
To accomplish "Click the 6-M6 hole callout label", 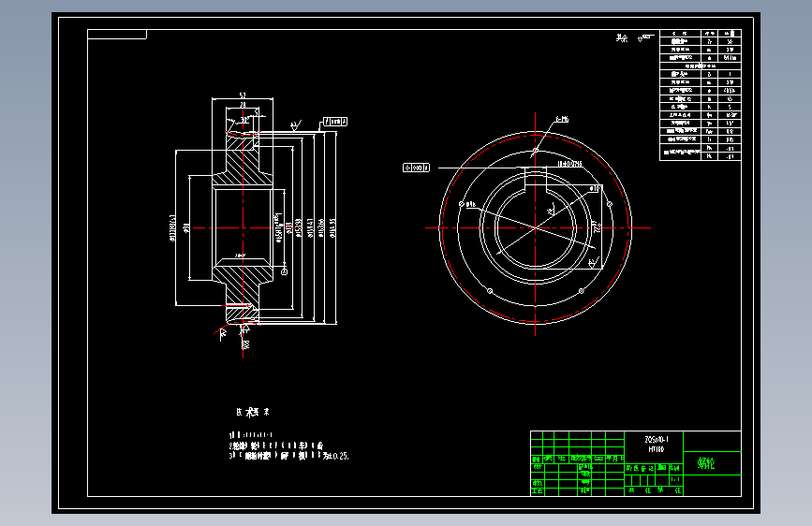I will (562, 120).
